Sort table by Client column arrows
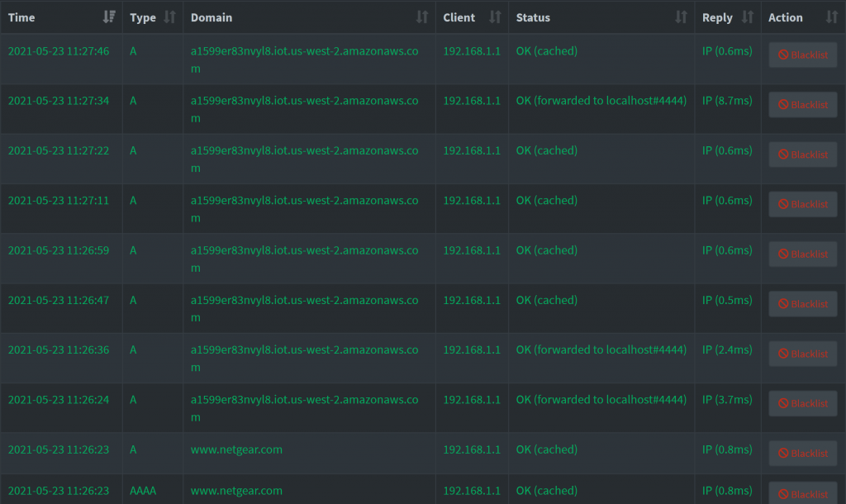846x504 pixels. (495, 17)
